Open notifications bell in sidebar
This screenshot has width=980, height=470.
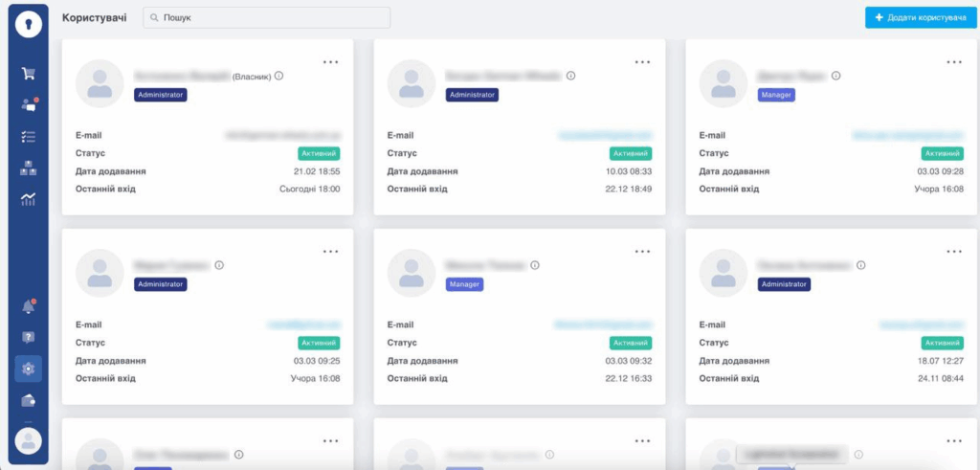tap(29, 306)
